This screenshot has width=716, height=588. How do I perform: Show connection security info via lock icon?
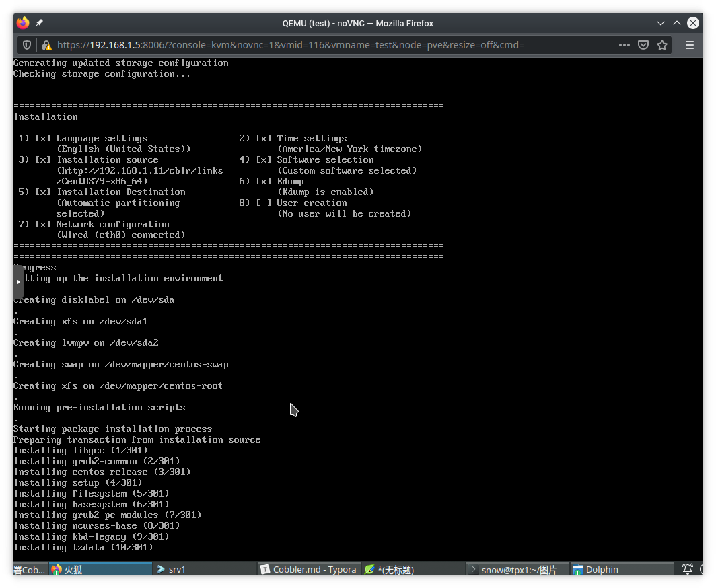coord(46,45)
